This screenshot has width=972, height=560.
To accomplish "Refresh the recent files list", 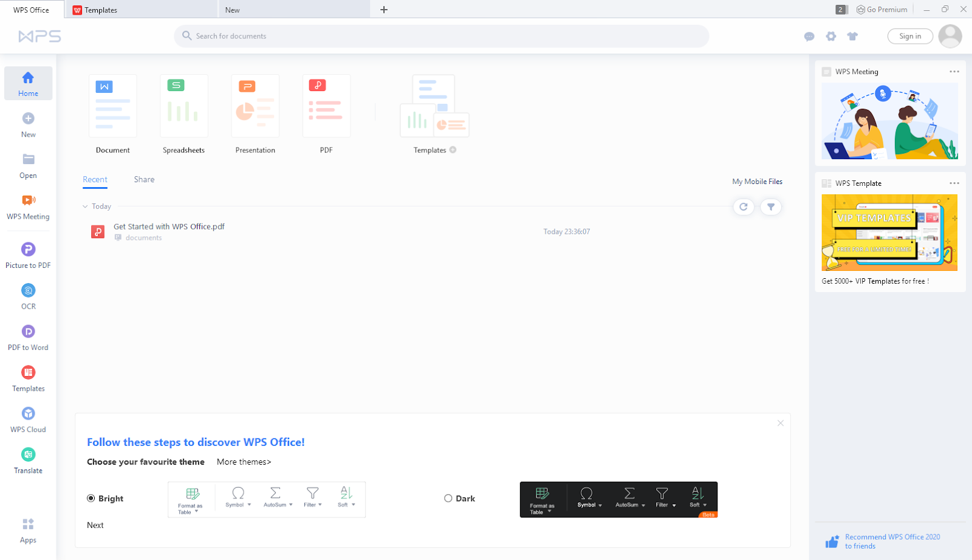I will pyautogui.click(x=744, y=207).
